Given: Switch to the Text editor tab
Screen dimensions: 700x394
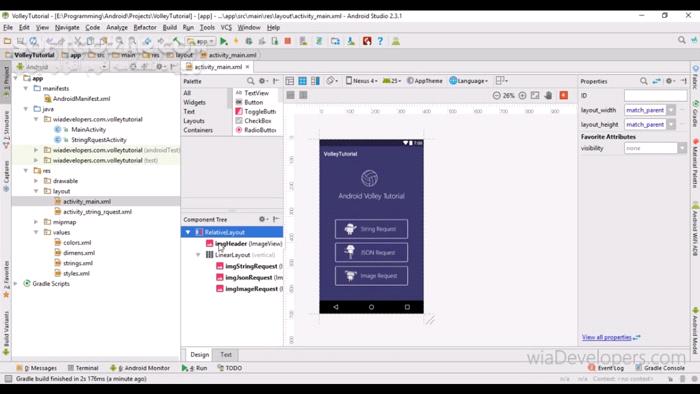Looking at the screenshot, I should tap(226, 355).
